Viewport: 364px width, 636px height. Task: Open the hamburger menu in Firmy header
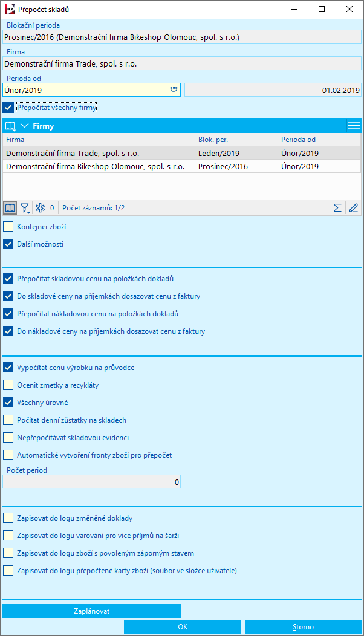[x=354, y=126]
